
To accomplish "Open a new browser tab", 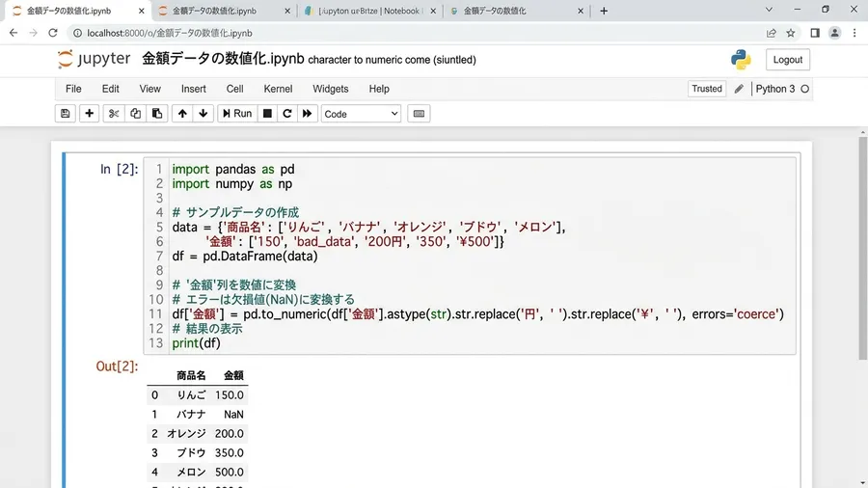I will coord(604,11).
